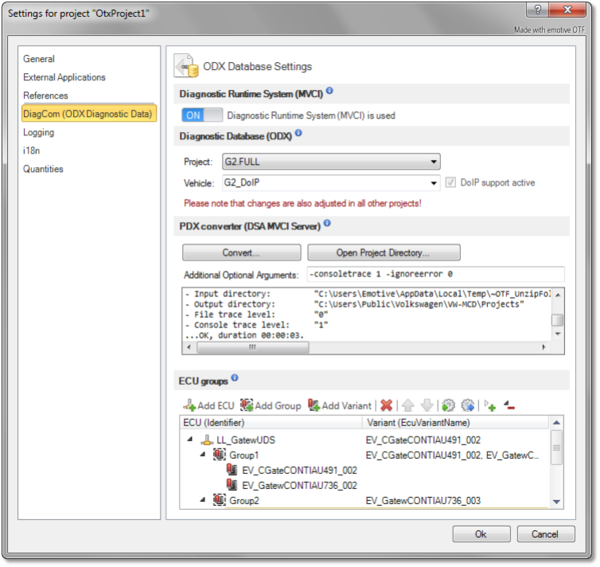The width and height of the screenshot is (600, 567).
Task: Collapse the LL_GatewUDS tree node
Action: click(x=188, y=440)
